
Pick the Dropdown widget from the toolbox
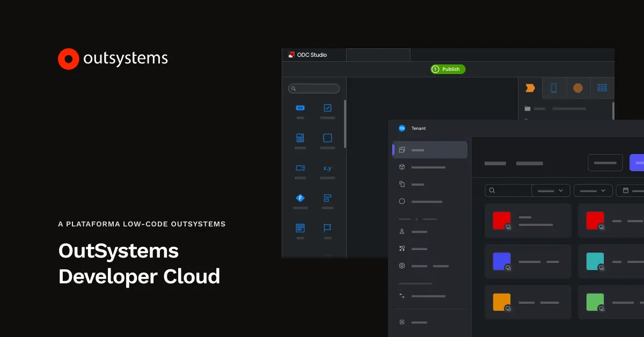(x=300, y=168)
